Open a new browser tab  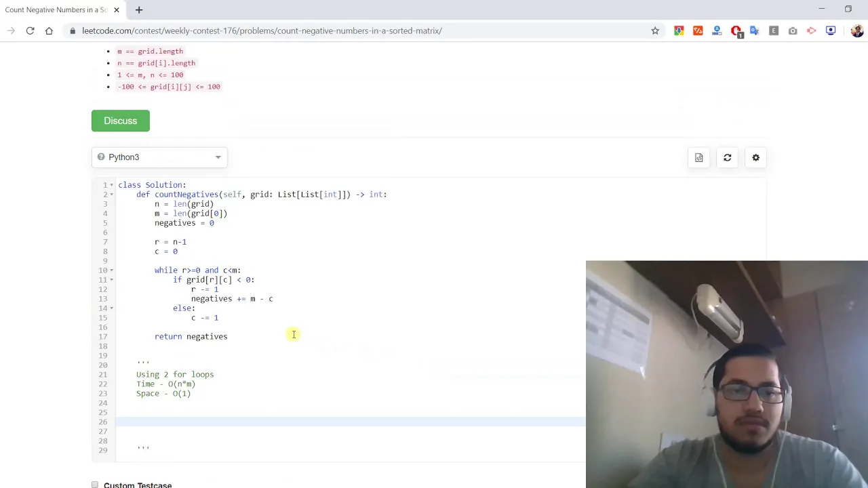(x=138, y=10)
